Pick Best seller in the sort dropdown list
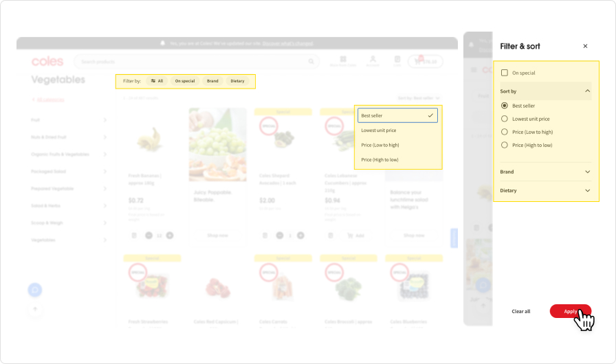The image size is (616, 364). [397, 115]
